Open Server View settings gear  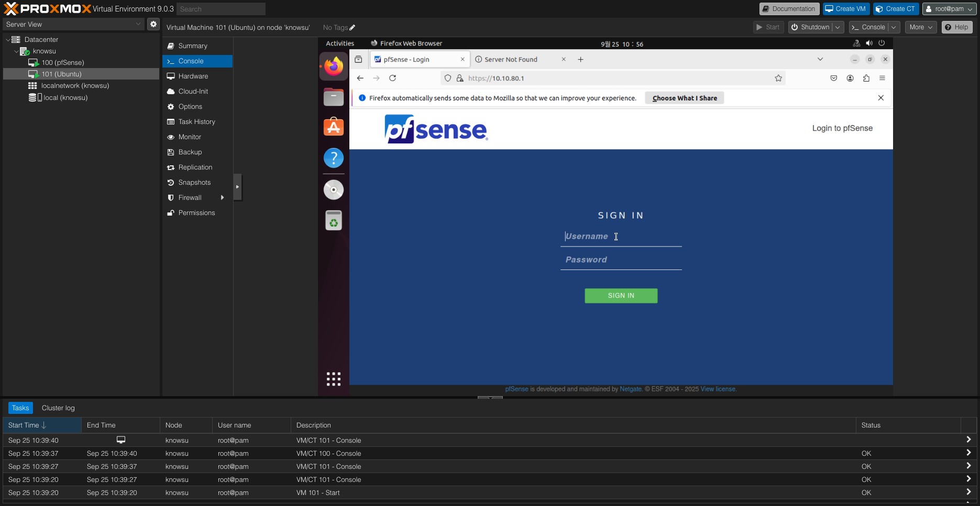pyautogui.click(x=153, y=24)
